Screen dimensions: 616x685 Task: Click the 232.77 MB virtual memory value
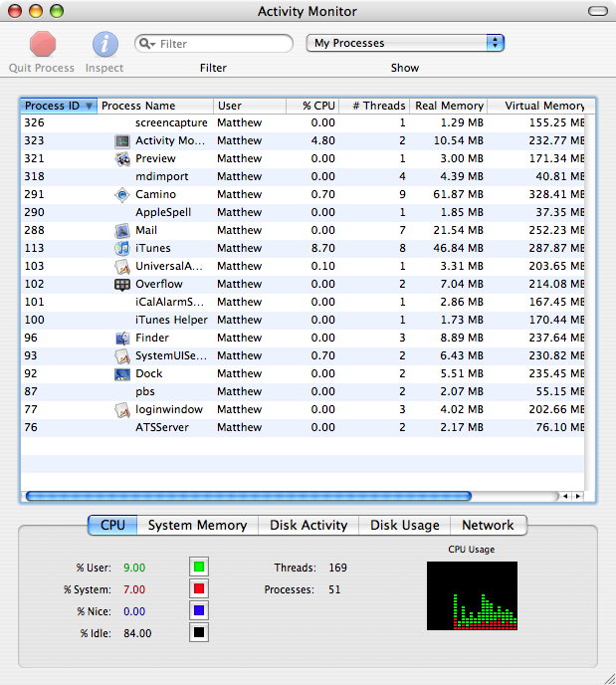tap(556, 140)
